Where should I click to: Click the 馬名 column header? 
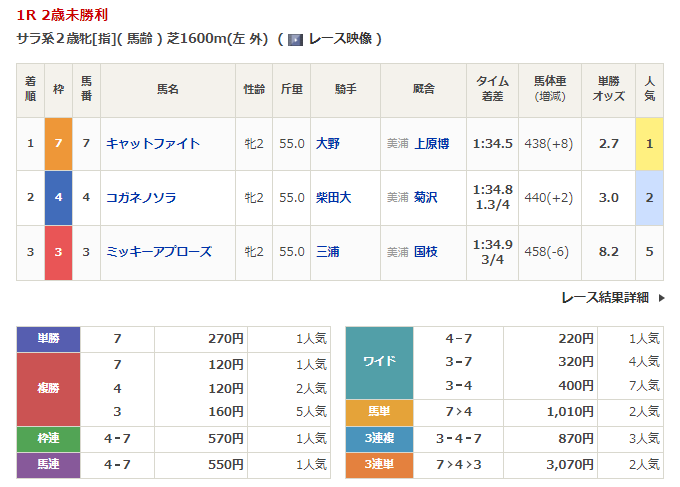click(167, 90)
